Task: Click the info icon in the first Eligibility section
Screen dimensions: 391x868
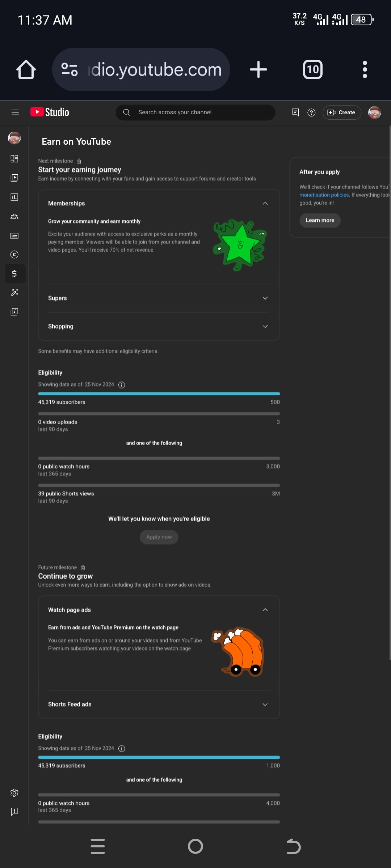Action: tap(122, 385)
